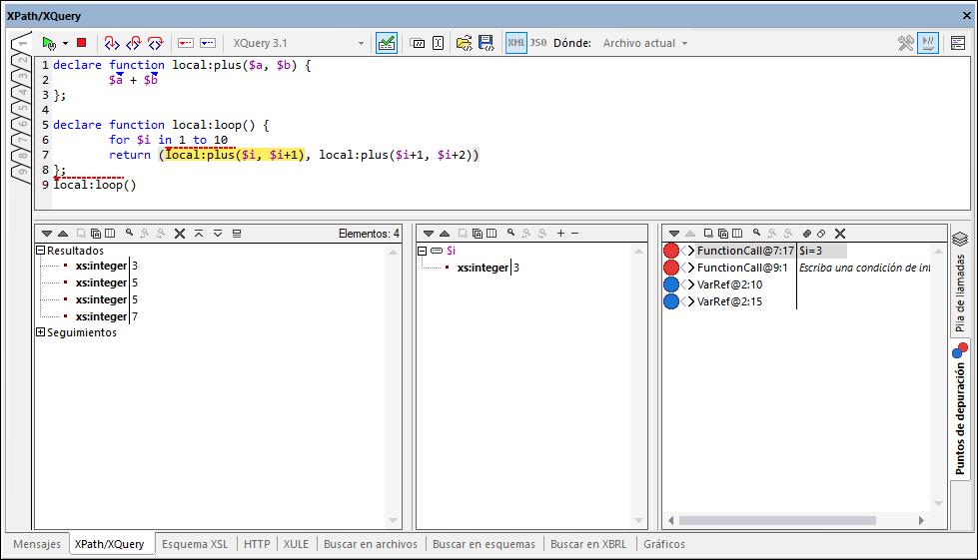Open the XQuery 3.1 version dropdown
The height and width of the screenshot is (560, 978).
(299, 43)
